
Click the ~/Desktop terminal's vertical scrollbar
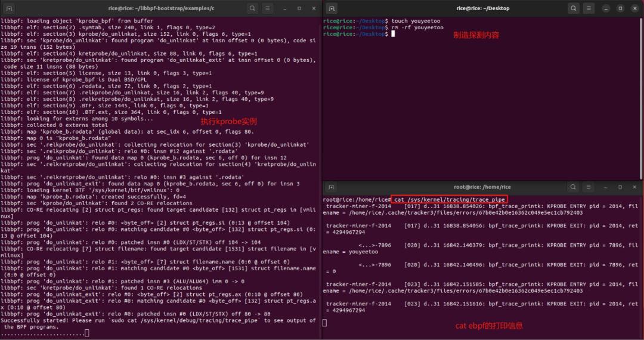coord(642,98)
